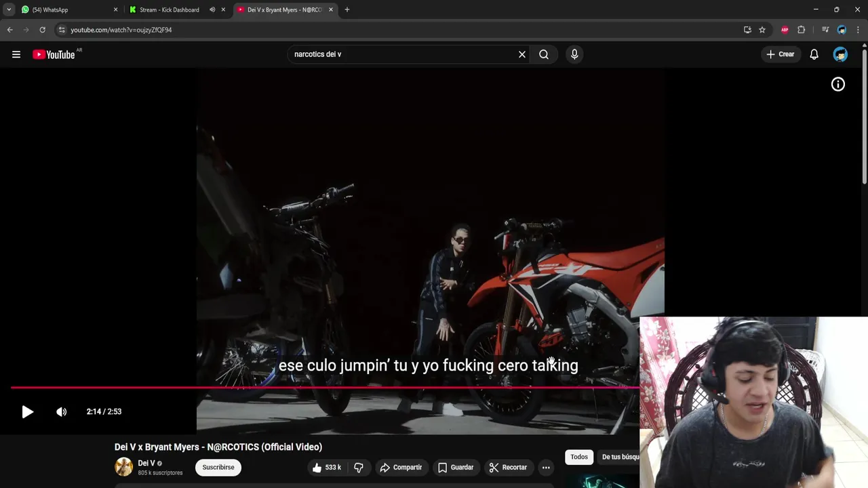Mute the video volume speaker

[x=62, y=411]
